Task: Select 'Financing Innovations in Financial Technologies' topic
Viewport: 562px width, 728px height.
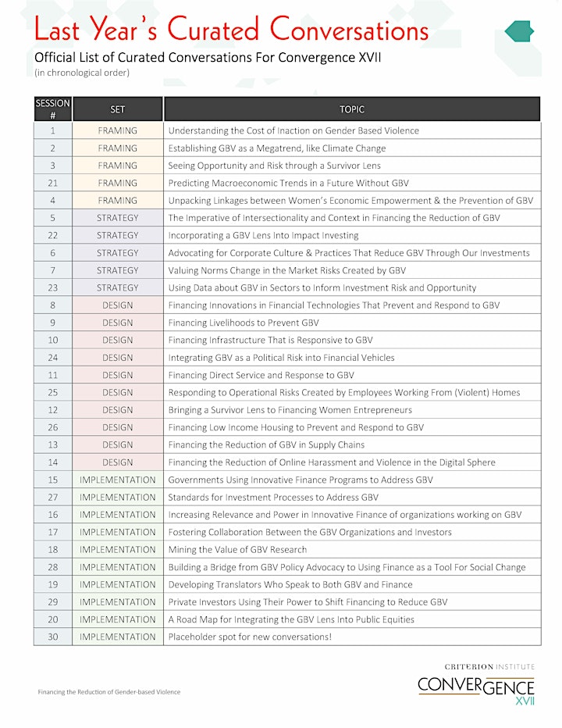Action: point(333,305)
